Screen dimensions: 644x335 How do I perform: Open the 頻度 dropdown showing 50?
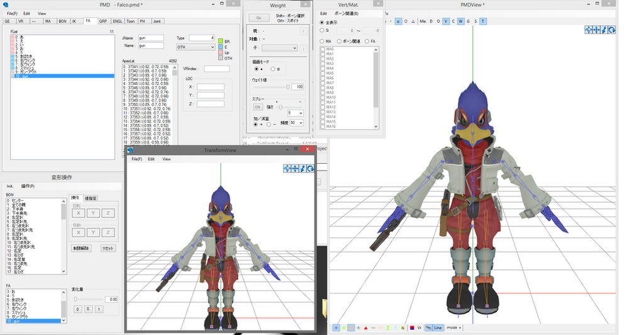click(297, 123)
